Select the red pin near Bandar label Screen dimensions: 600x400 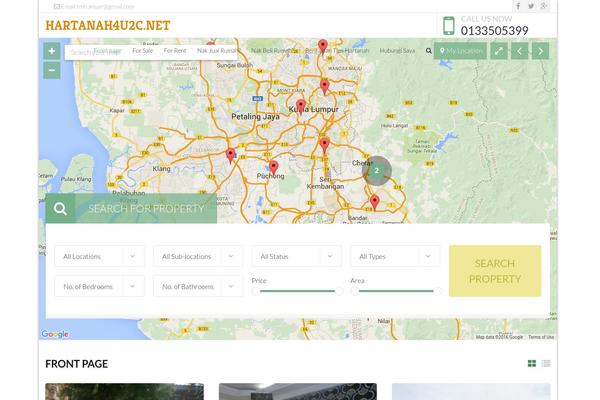(374, 202)
